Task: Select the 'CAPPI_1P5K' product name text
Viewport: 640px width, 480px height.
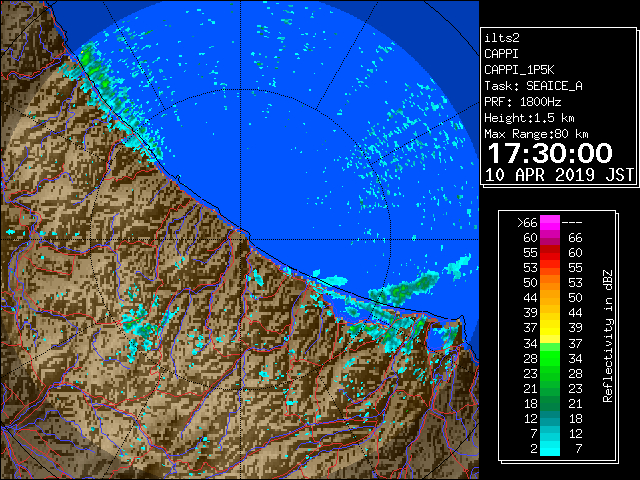Action: tap(519, 70)
